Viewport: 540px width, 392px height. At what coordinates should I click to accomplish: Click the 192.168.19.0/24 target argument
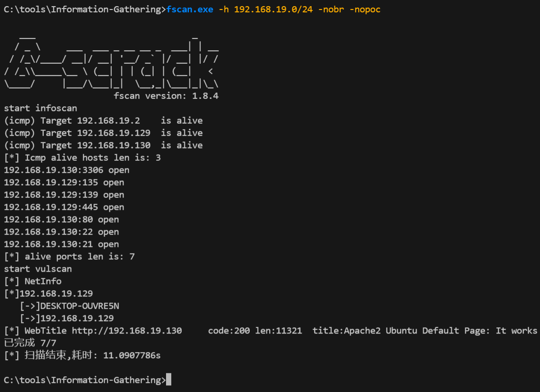coord(274,10)
